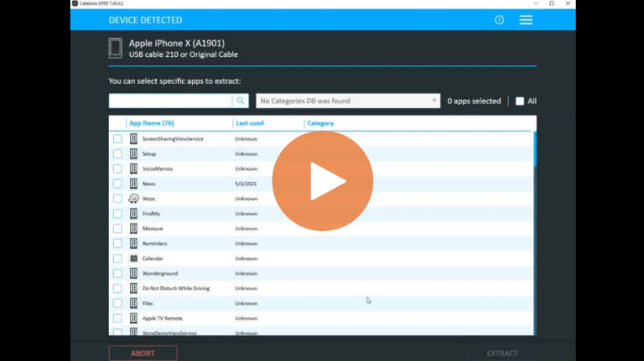The height and width of the screenshot is (361, 644).
Task: Click the search magnifier icon
Action: [241, 101]
